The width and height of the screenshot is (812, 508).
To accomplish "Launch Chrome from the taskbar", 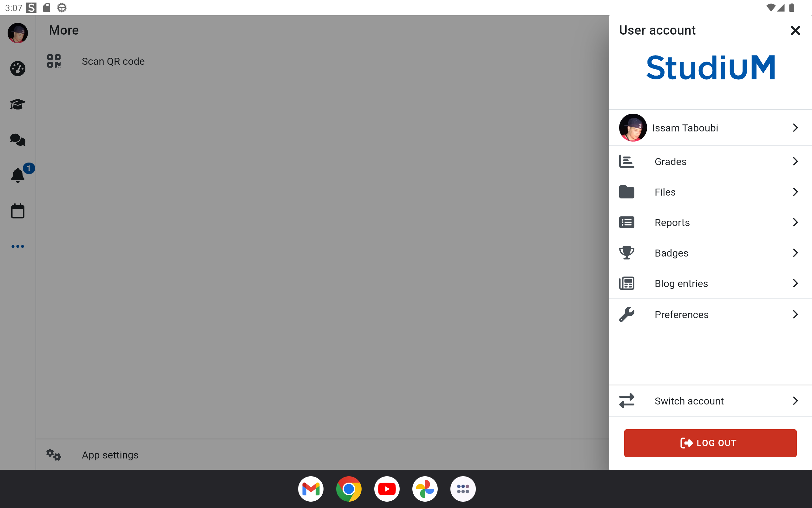I will 349,489.
